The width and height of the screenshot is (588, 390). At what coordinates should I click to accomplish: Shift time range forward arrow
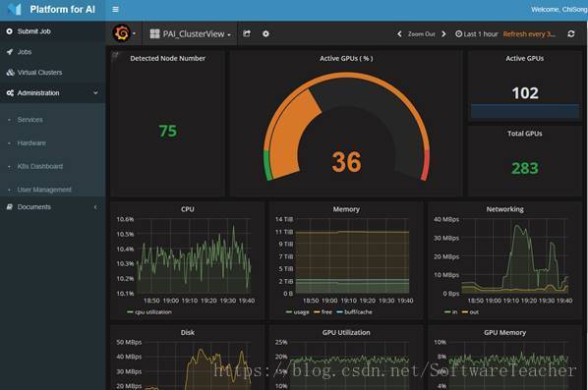click(444, 34)
